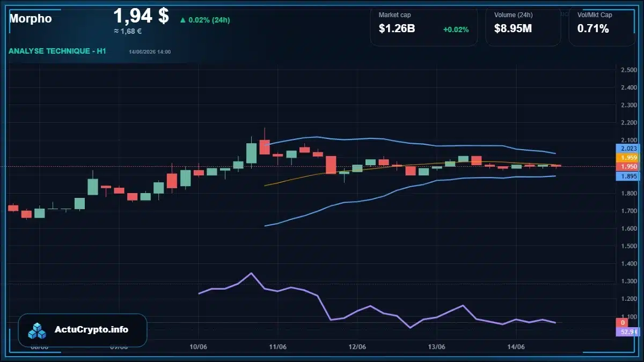Screen dimensions: 644x362
Task: Click the ANALYSE TECHNIQUE - H1 label
Action: [57, 51]
